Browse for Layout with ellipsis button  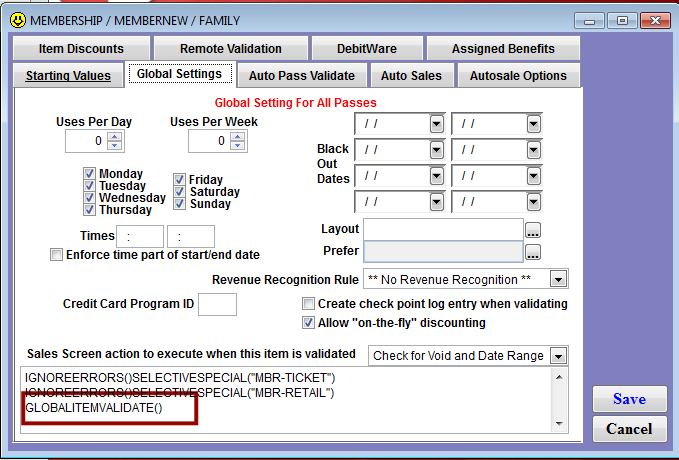[533, 230]
